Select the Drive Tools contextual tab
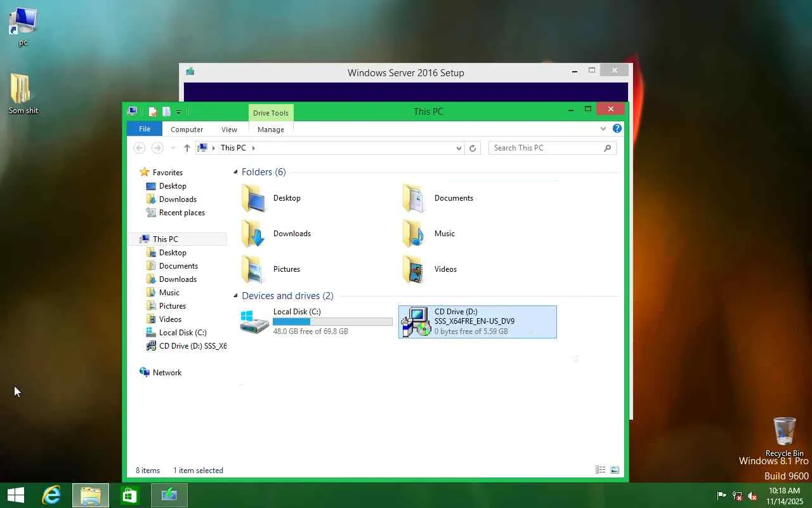The image size is (812, 508). (x=271, y=113)
